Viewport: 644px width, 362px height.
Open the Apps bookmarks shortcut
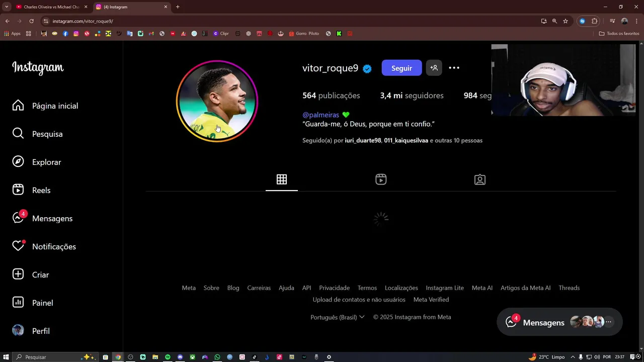[x=12, y=34]
